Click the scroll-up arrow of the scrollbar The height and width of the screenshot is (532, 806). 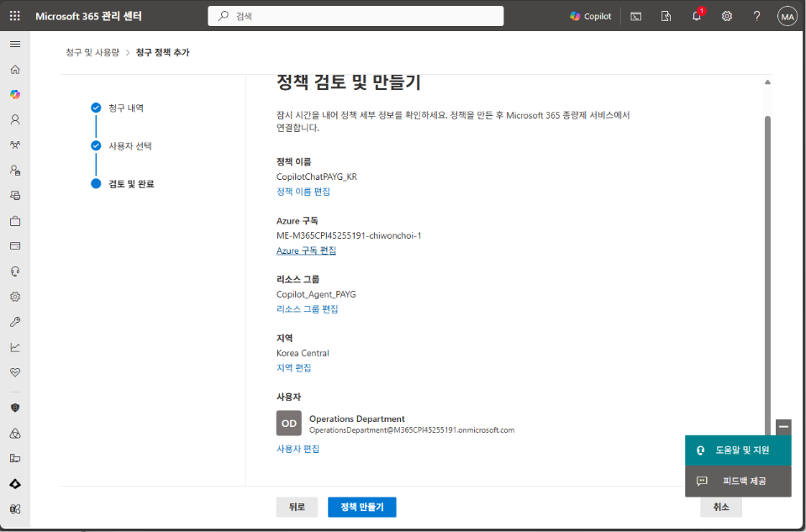click(x=767, y=82)
